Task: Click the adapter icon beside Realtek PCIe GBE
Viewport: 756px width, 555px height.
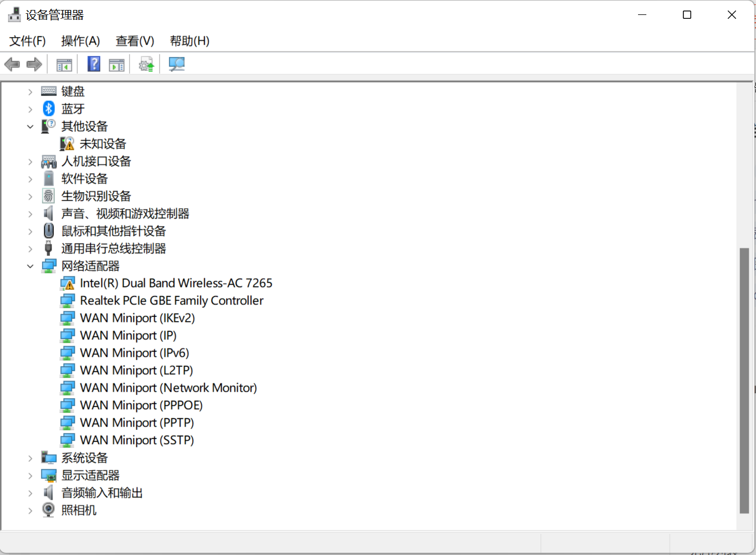Action: 67,301
